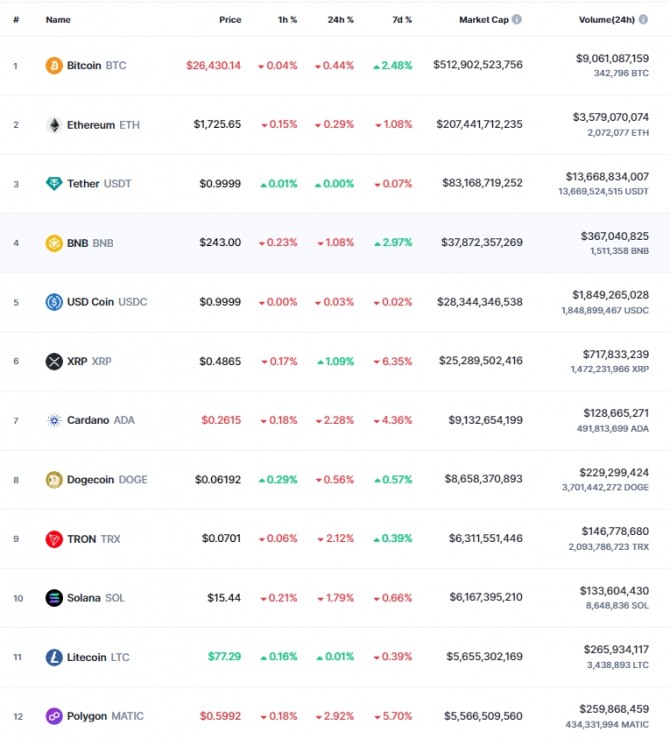
Task: Click the Tether green logo icon
Action: (54, 184)
